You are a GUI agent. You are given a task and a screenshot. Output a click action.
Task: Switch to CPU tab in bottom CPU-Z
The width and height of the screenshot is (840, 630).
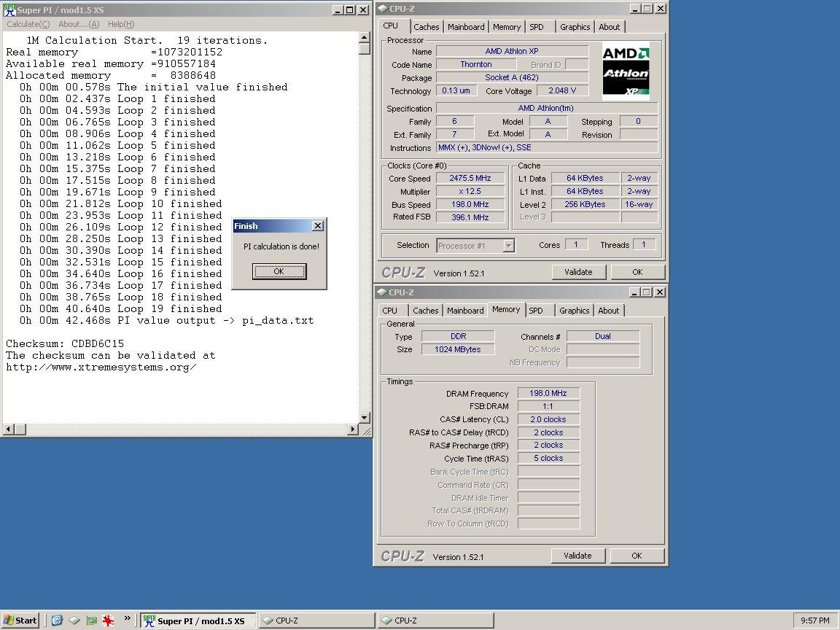coord(390,311)
